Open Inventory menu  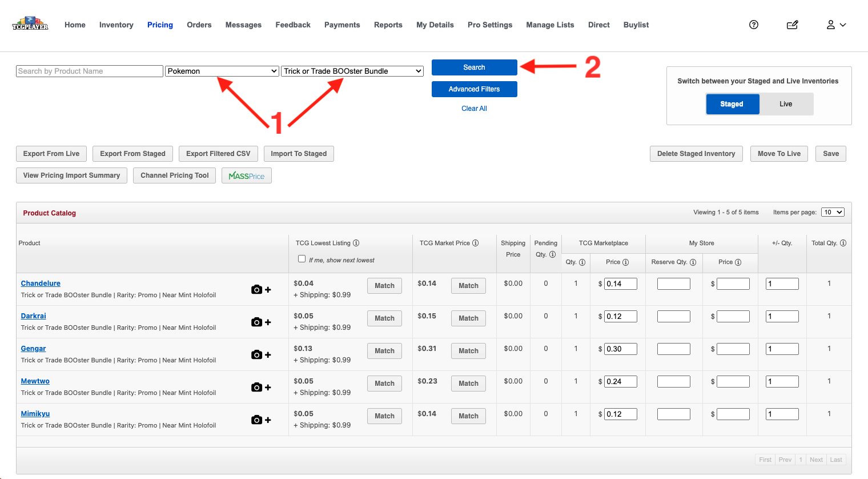click(116, 25)
